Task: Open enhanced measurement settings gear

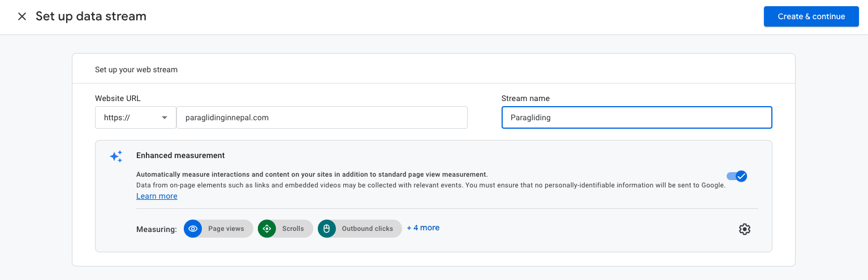Action: tap(744, 229)
